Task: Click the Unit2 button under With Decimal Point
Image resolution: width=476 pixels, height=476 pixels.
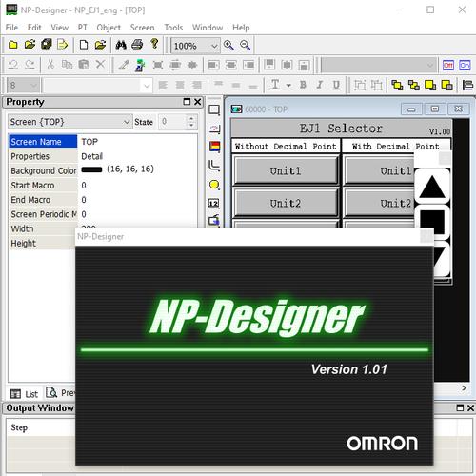Action: click(x=380, y=203)
